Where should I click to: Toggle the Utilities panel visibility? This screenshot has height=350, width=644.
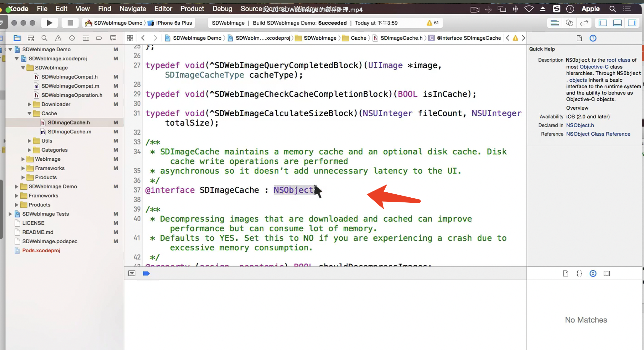pyautogui.click(x=632, y=23)
